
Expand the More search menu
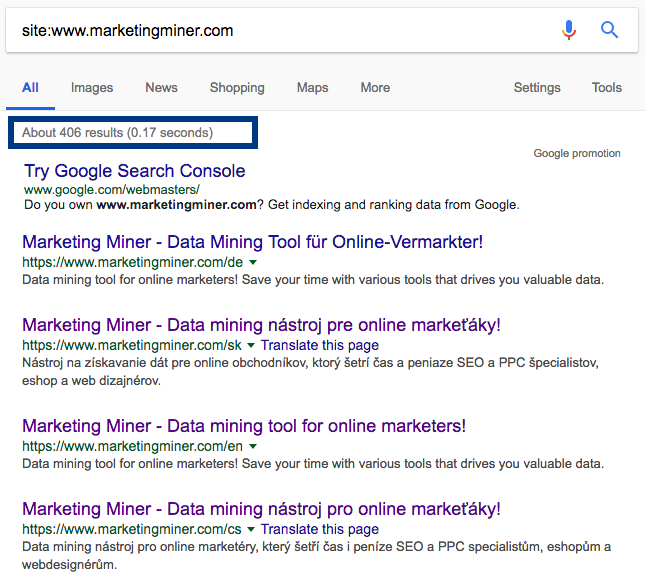(375, 88)
